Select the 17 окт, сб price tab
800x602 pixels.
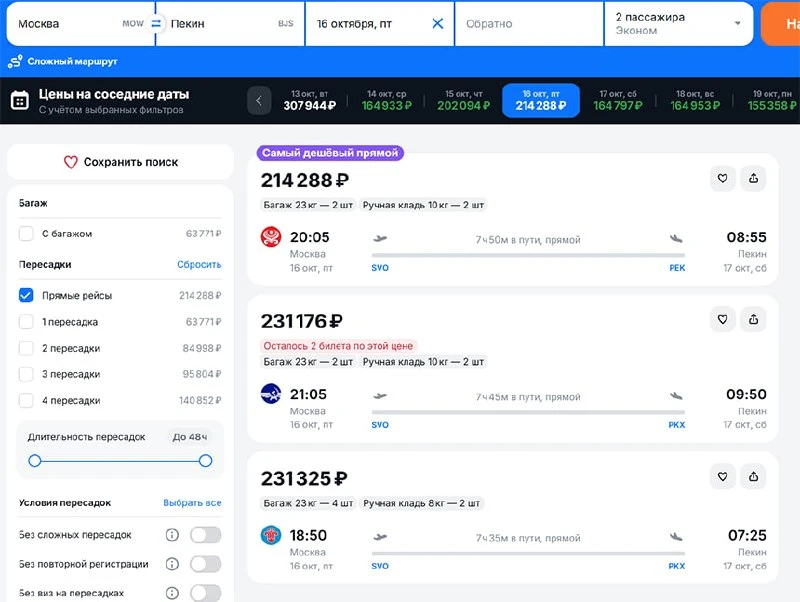click(x=618, y=100)
